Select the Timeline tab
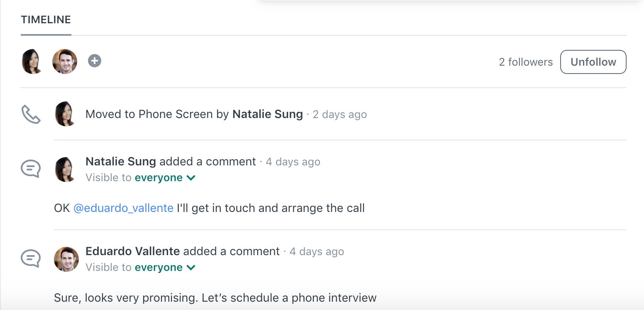 [x=46, y=20]
